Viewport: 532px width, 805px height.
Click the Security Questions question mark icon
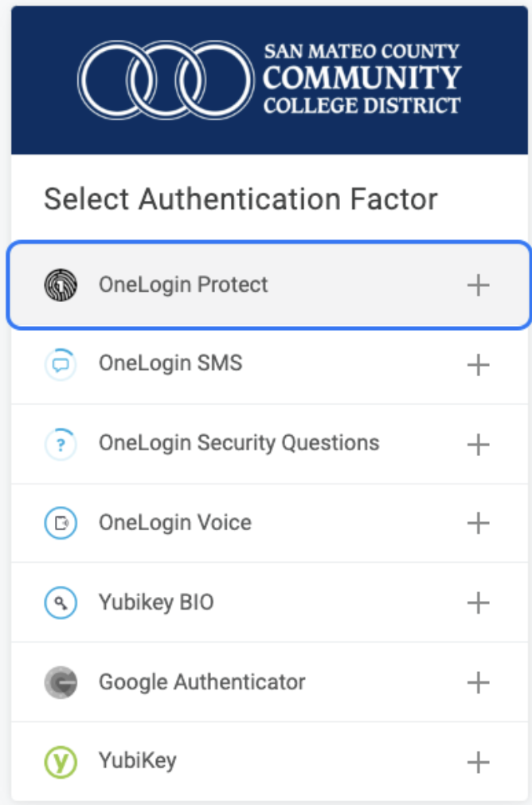point(61,444)
